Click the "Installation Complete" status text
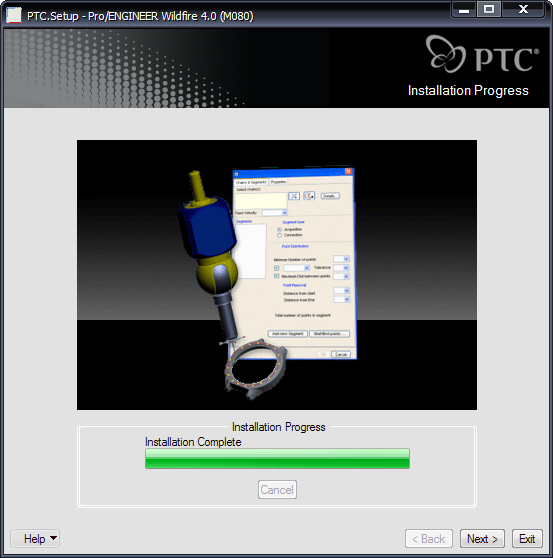This screenshot has height=558, width=553. (x=193, y=442)
